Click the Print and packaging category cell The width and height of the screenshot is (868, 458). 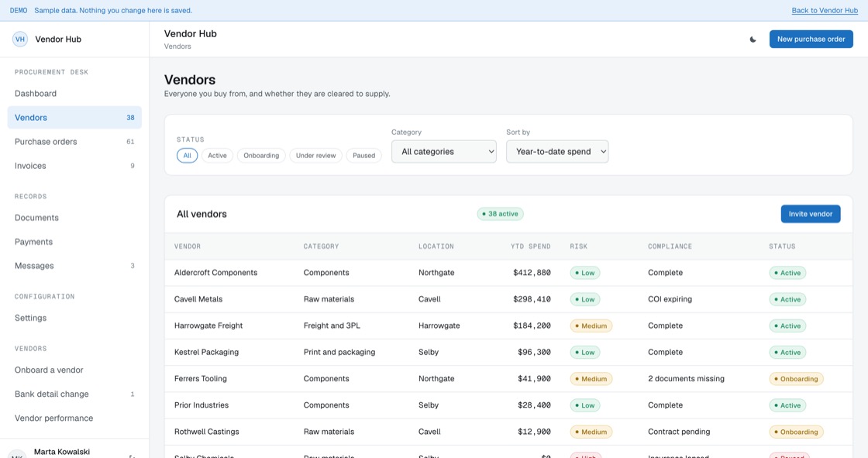[339, 353]
